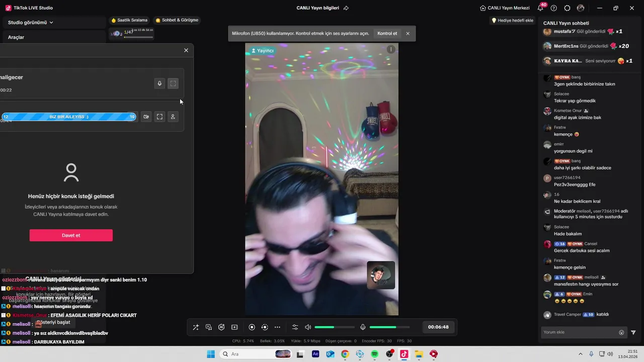Open the help question mark icon
Screen dimensions: 644x362
point(554,8)
